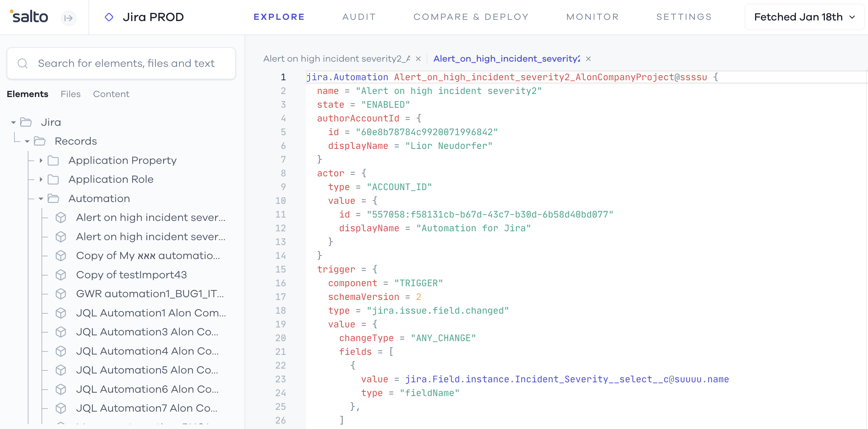Collapse the Jira root folder
This screenshot has width=868, height=429.
tap(13, 122)
